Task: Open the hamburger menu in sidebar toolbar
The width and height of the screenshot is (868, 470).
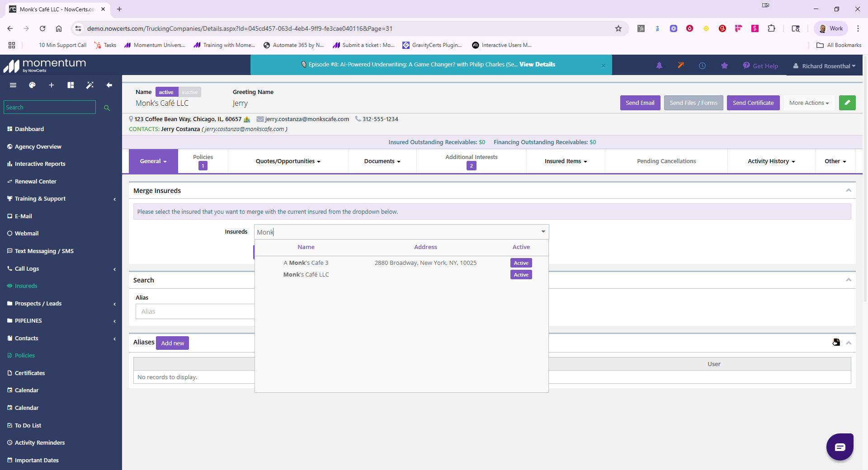Action: pos(13,85)
